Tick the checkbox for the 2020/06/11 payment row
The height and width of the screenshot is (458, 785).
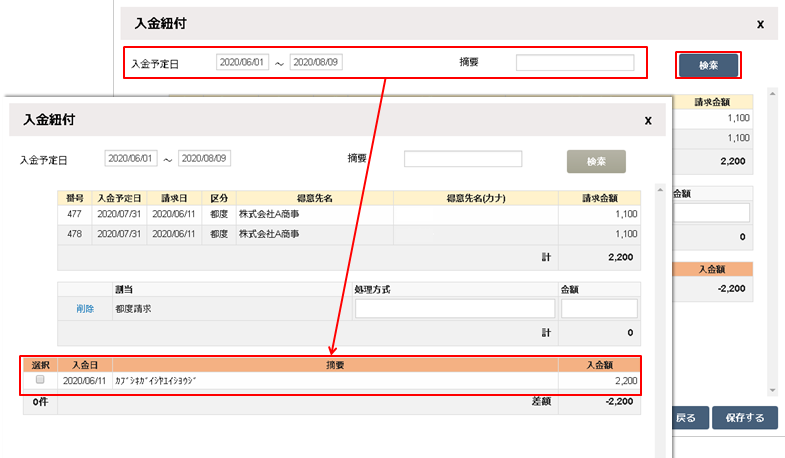coord(40,381)
